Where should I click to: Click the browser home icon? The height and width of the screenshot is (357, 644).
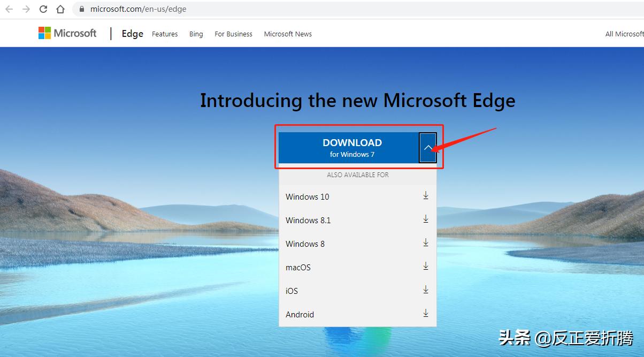(60, 9)
